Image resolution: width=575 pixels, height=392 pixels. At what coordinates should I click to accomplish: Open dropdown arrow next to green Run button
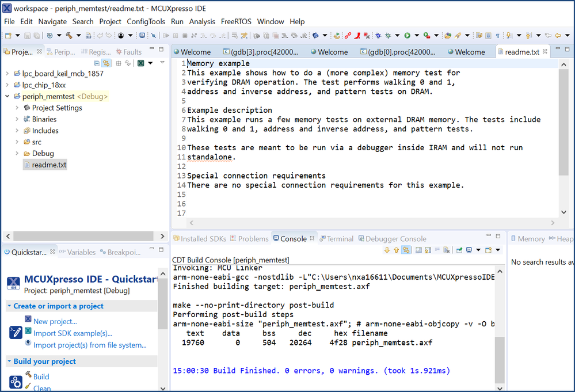click(417, 36)
